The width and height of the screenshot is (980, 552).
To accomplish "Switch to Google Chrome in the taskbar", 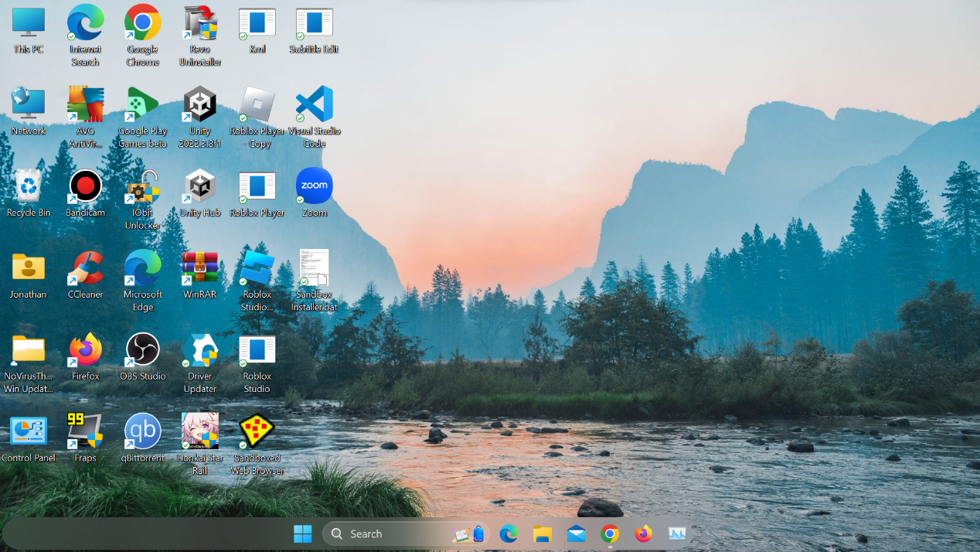I will (610, 533).
